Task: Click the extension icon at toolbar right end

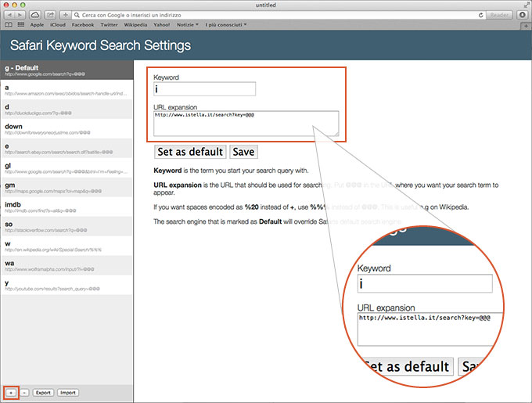Action: pos(522,15)
